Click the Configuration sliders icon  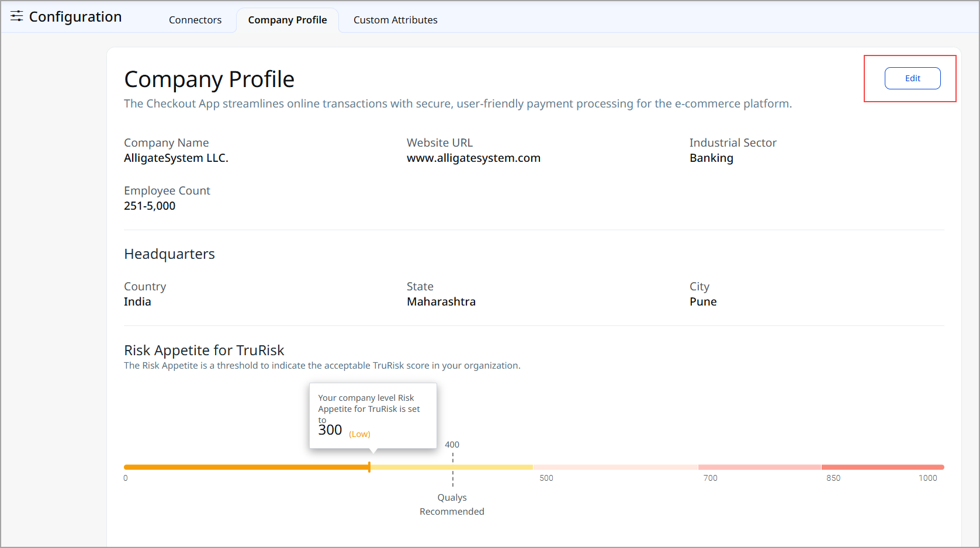point(17,16)
